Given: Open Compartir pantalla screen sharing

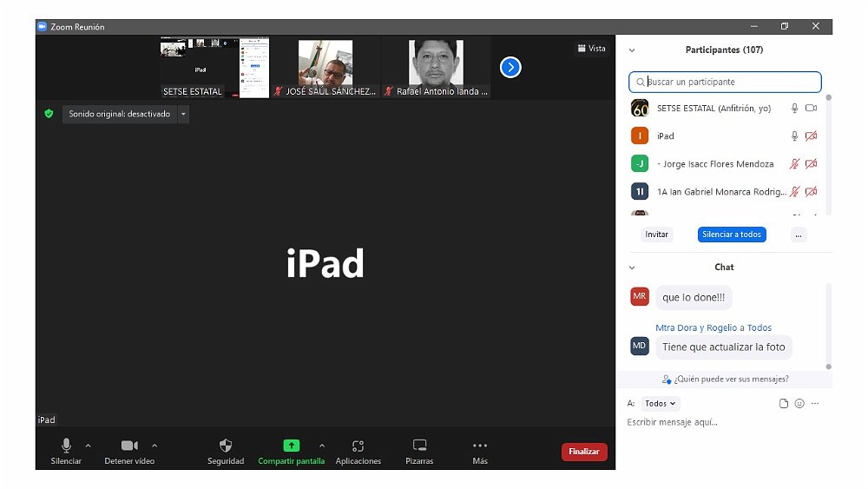Looking at the screenshot, I should (x=291, y=446).
